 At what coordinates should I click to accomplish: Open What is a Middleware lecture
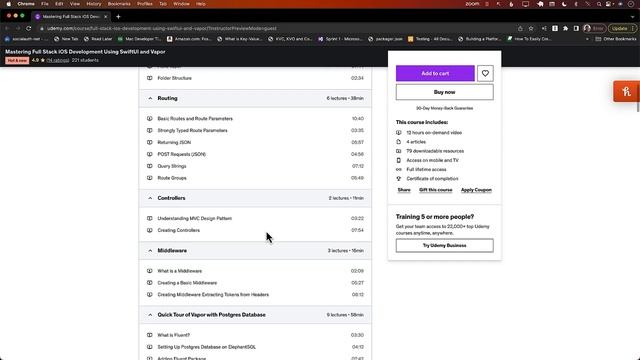[x=180, y=271]
